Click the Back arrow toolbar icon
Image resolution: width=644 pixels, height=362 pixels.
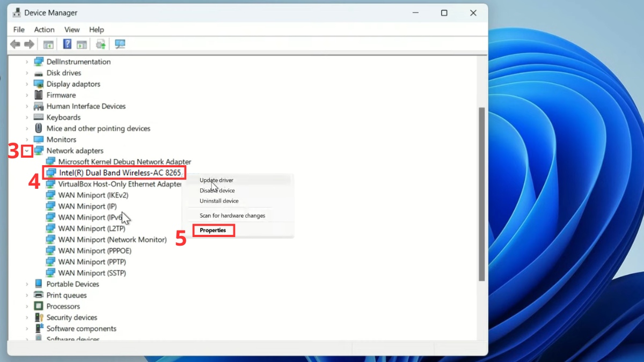[x=15, y=44]
